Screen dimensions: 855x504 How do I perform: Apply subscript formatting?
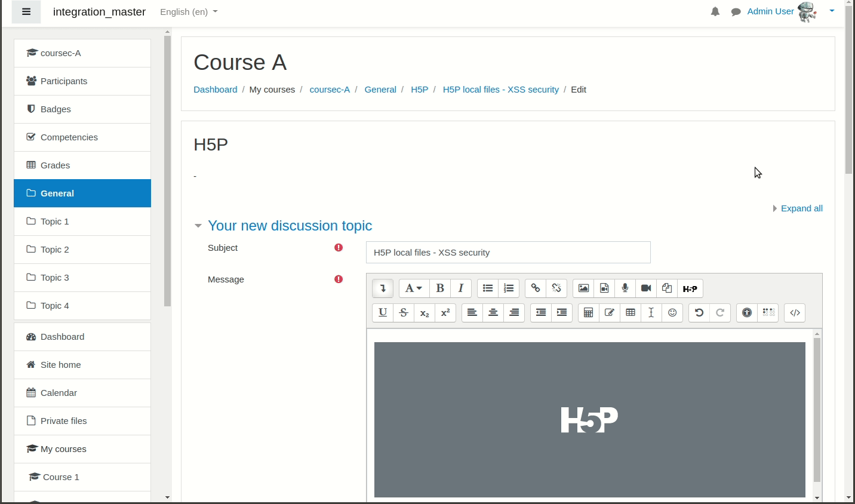425,312
